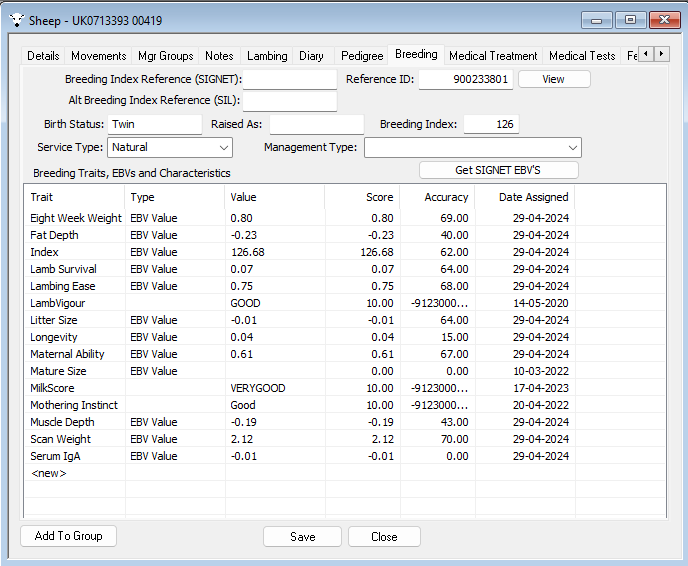Open the Mgr Groups tab
Screen dimensions: 688x566
165,56
